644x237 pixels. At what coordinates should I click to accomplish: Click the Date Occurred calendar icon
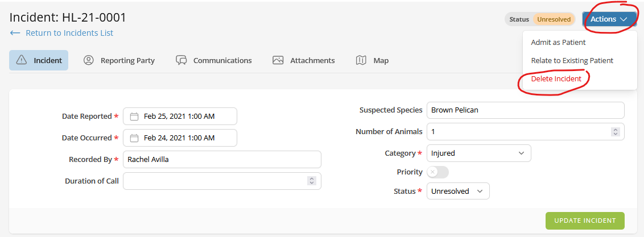point(134,138)
